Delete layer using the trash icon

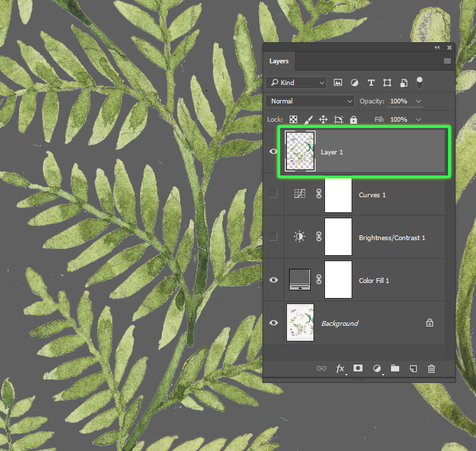431,368
